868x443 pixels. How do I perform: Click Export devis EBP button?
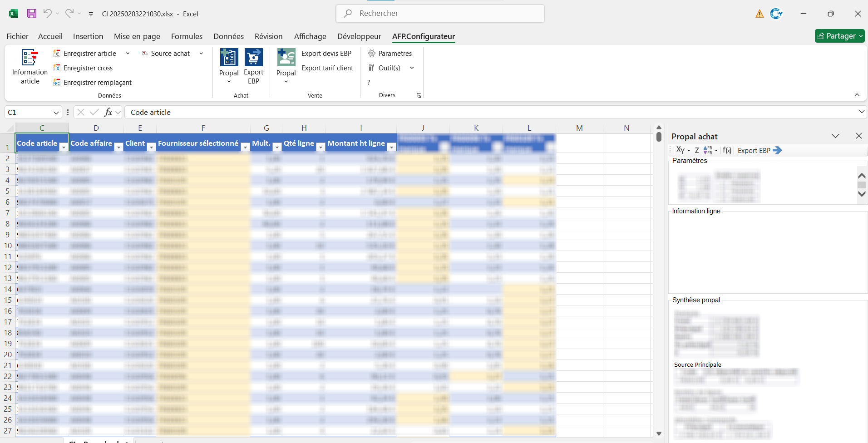[326, 54]
